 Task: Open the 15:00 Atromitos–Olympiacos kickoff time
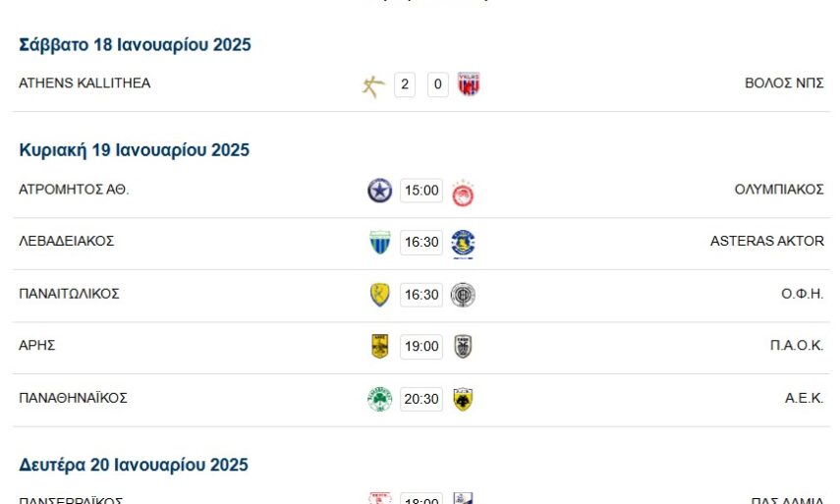(x=421, y=191)
